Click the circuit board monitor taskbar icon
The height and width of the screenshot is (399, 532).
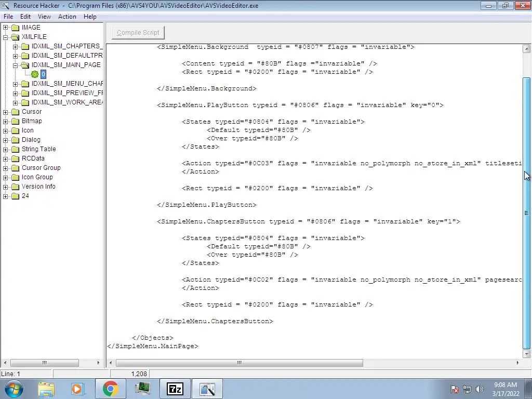(x=142, y=389)
